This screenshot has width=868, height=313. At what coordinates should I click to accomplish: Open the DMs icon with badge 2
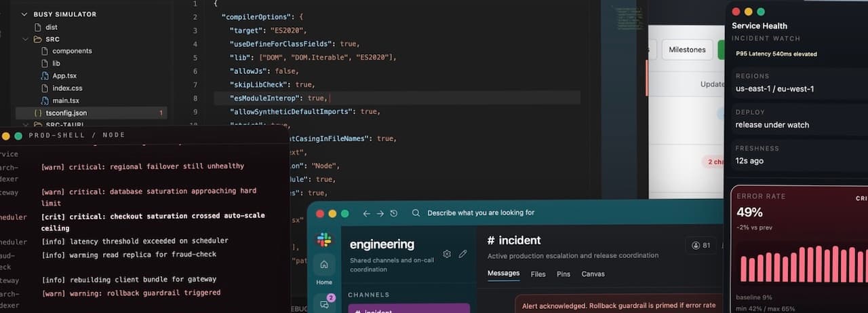pyautogui.click(x=324, y=304)
